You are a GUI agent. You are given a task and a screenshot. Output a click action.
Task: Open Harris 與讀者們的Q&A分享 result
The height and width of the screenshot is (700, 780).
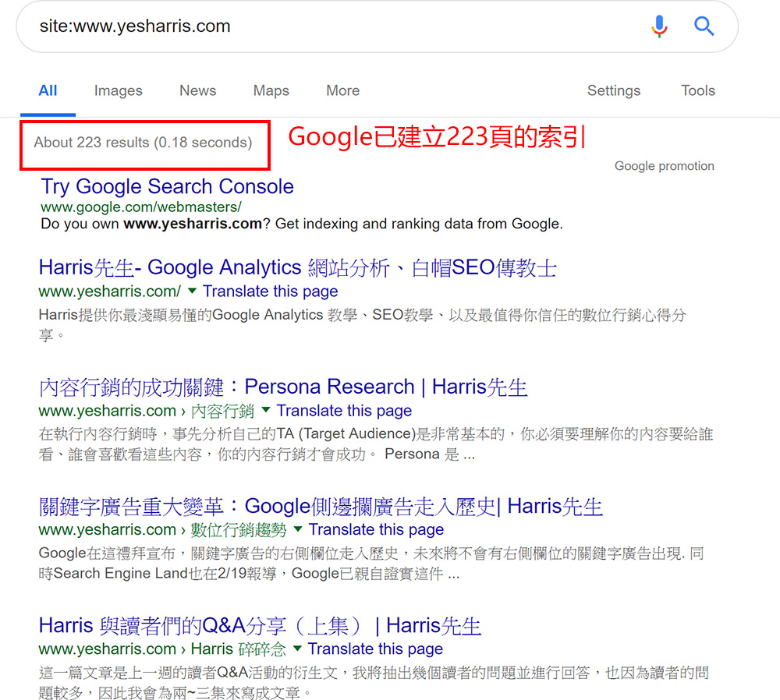point(261,625)
